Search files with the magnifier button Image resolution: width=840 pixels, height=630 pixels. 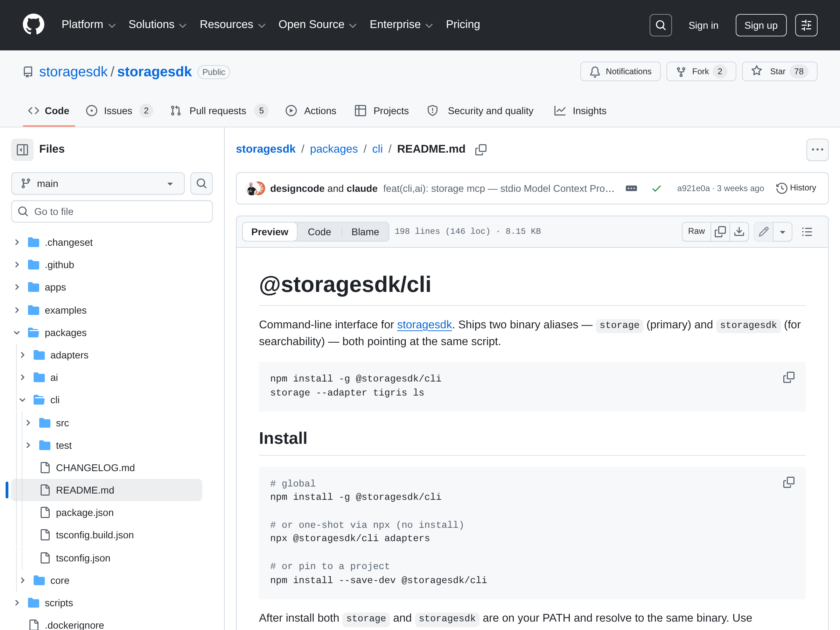[201, 183]
